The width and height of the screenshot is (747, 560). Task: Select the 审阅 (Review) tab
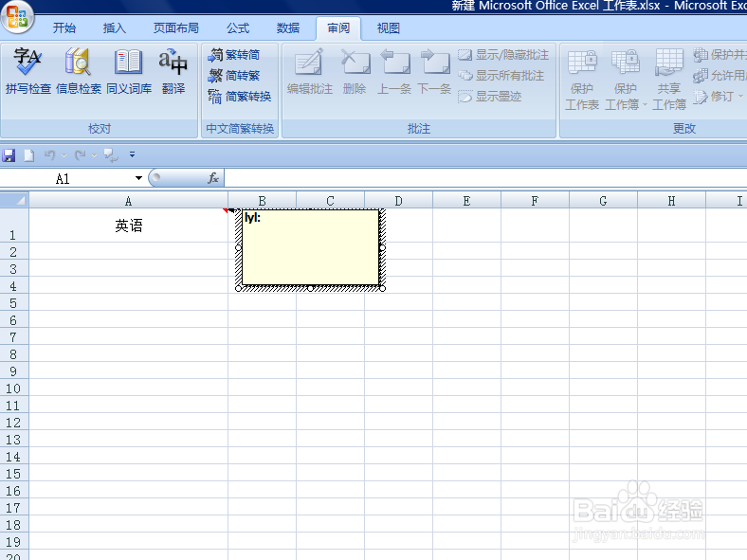tap(338, 28)
